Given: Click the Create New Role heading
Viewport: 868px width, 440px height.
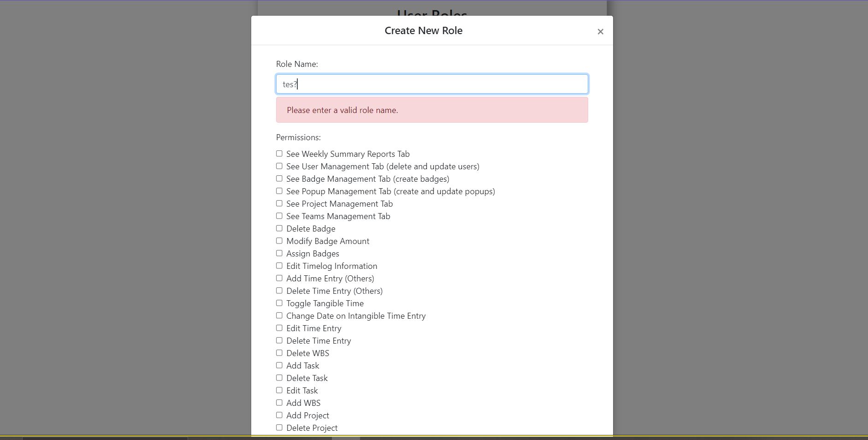Looking at the screenshot, I should click(424, 30).
